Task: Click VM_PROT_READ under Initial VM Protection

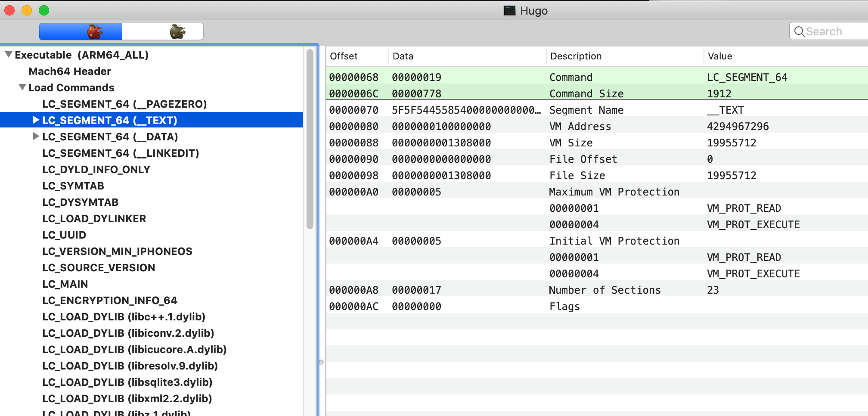Action: pyautogui.click(x=744, y=258)
